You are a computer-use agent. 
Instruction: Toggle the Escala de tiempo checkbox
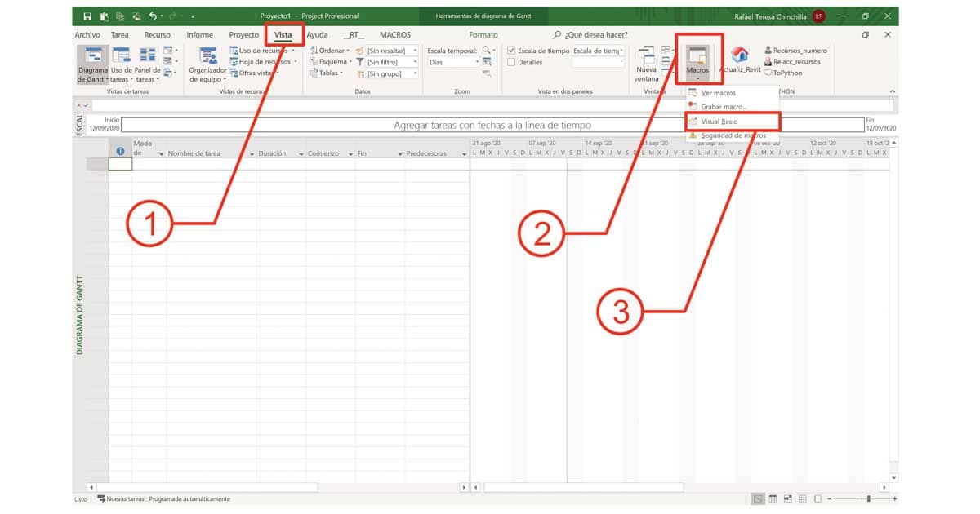pyautogui.click(x=511, y=51)
